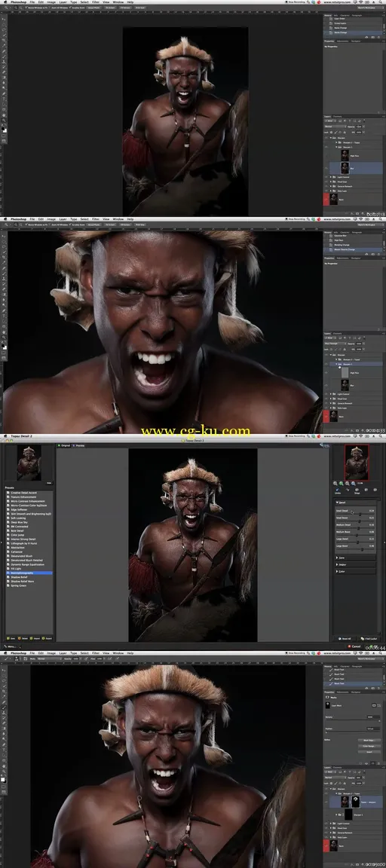The width and height of the screenshot is (386, 868).
Task: Open the layer blend mode dropdown in the full-body Photoshop frame
Action: coord(335,127)
